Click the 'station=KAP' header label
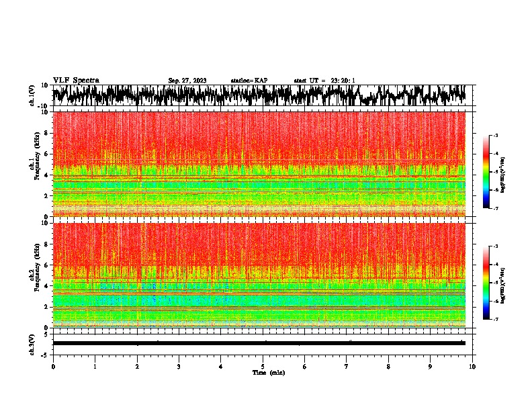532x411 pixels. pos(249,81)
